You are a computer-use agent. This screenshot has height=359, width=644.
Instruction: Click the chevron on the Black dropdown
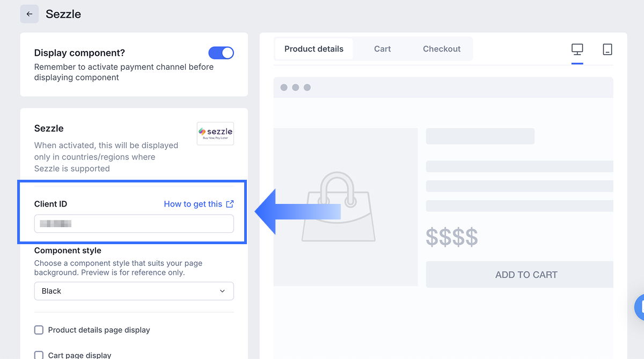point(222,291)
